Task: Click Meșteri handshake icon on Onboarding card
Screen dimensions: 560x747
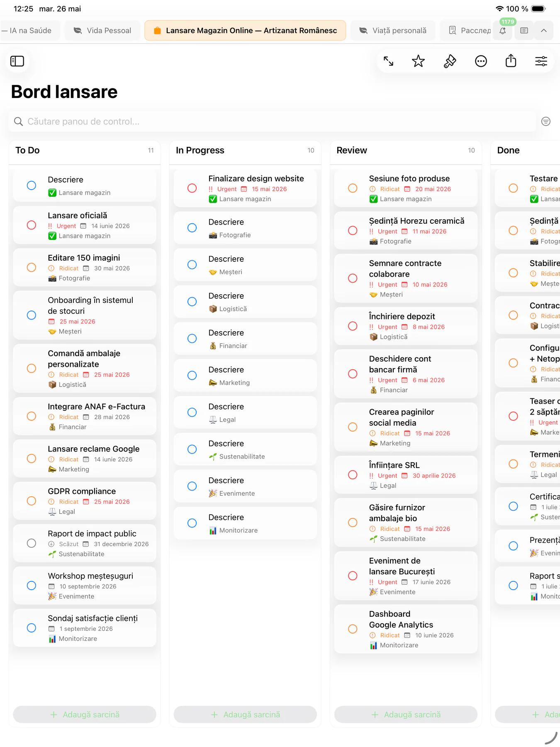Action: (x=52, y=331)
